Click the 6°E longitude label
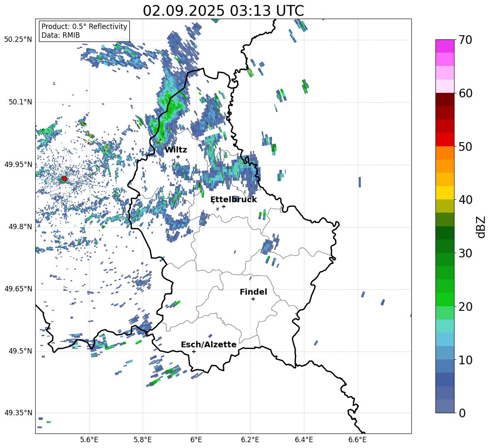491x448 pixels. coord(196,440)
